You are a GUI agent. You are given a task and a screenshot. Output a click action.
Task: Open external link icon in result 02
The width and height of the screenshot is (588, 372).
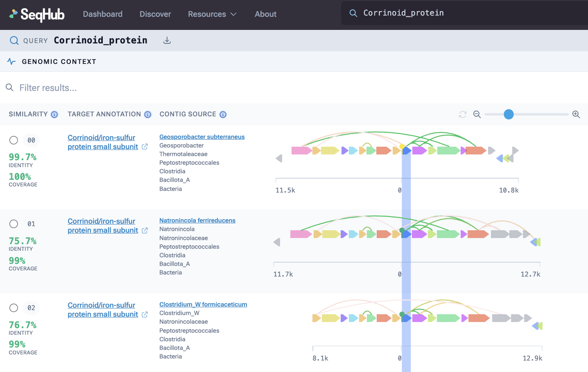pyautogui.click(x=145, y=315)
